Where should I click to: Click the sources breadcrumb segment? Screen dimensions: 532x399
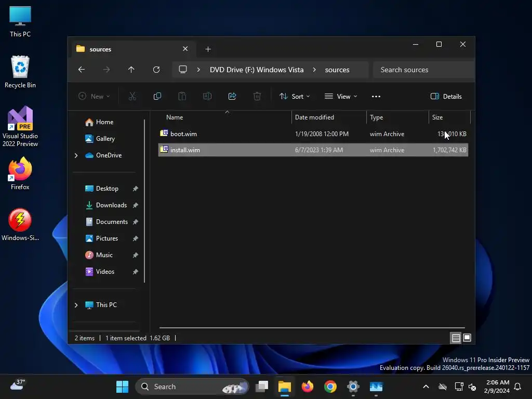click(x=337, y=70)
